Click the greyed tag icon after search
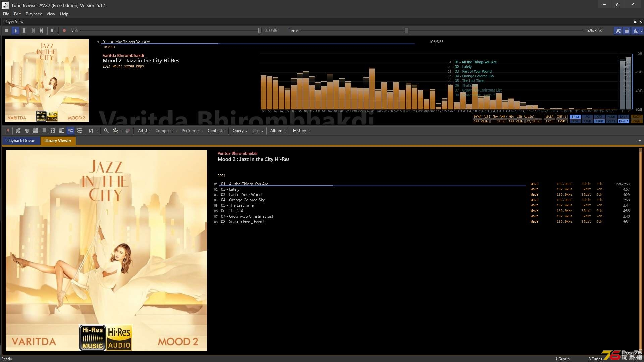The image size is (644, 362). 128,131
